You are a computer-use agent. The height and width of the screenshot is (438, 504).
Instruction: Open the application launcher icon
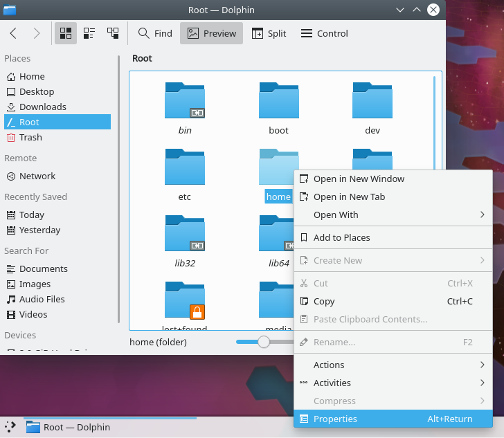click(x=10, y=427)
